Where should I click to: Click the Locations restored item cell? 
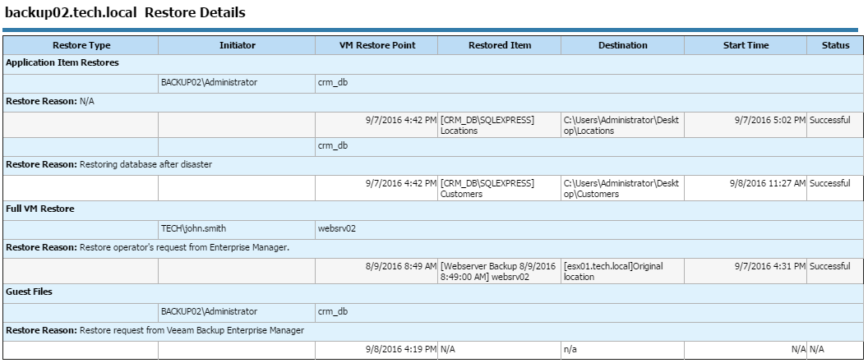click(x=499, y=126)
